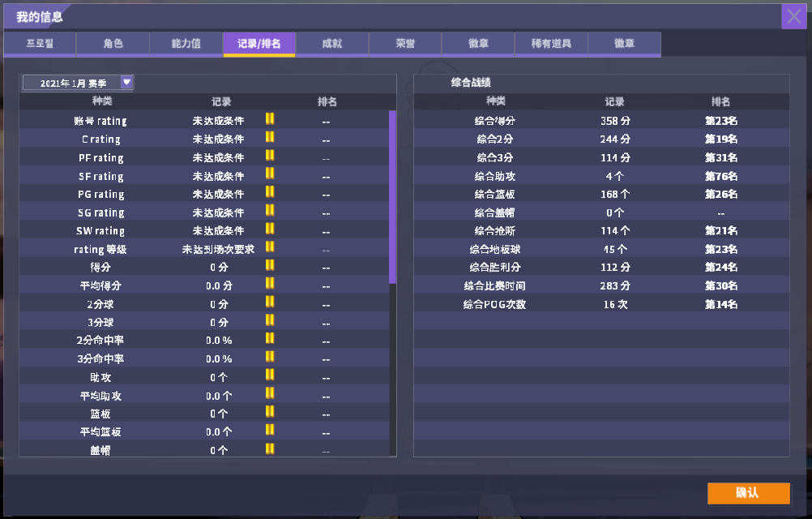This screenshot has width=812, height=519.
Task: Click the 综合战绩 panel title
Action: tap(471, 83)
